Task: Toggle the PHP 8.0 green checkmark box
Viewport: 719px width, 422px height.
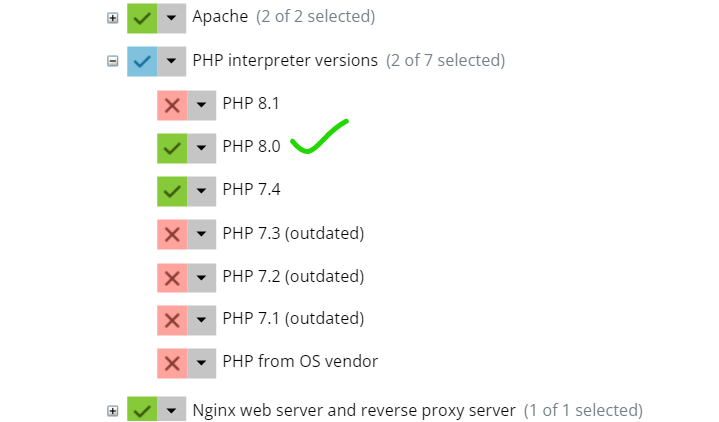Action: [172, 147]
